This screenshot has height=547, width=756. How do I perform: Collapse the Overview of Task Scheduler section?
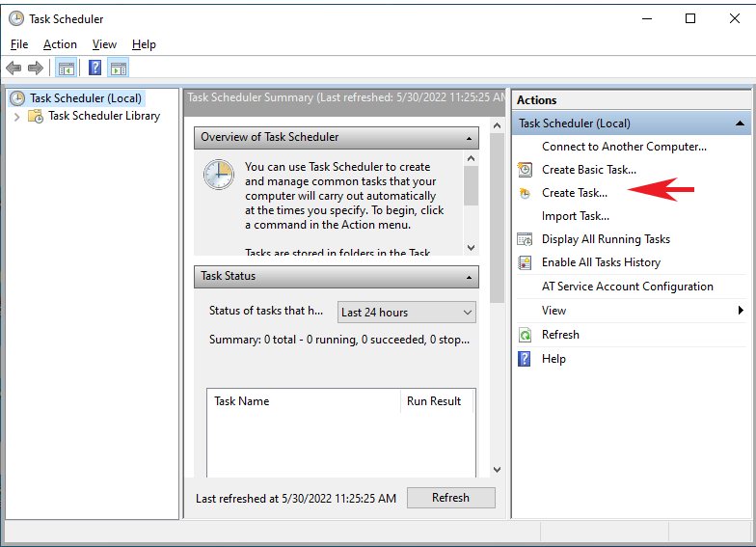click(469, 139)
